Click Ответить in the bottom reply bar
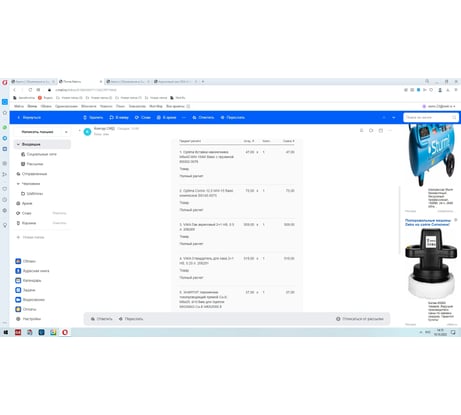This screenshot has width=461, height=415. pos(102,319)
